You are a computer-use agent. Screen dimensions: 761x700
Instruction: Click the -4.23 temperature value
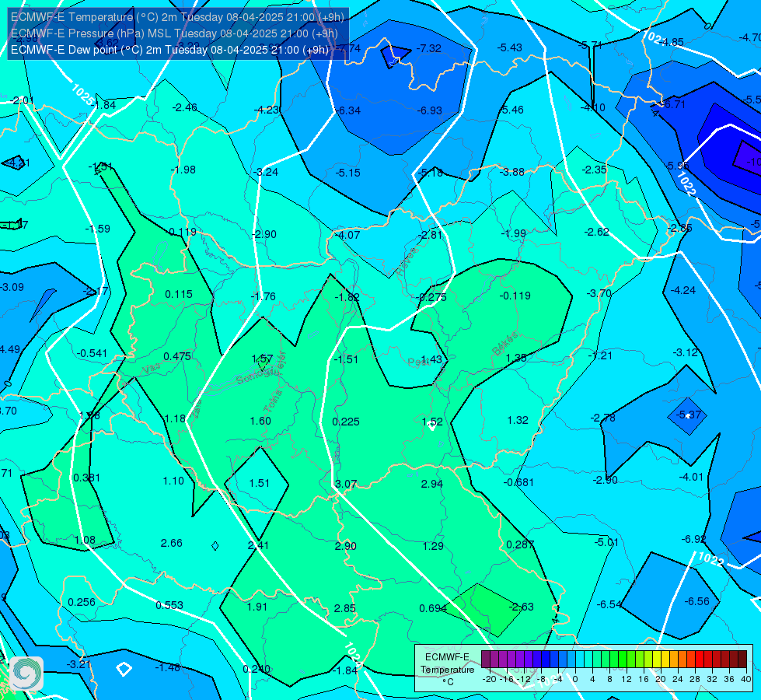pos(267,110)
